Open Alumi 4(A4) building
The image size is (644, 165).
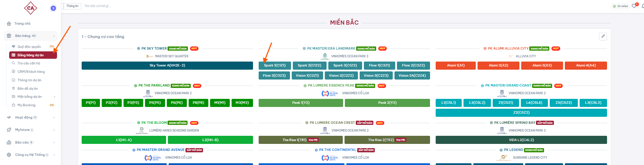586,65
